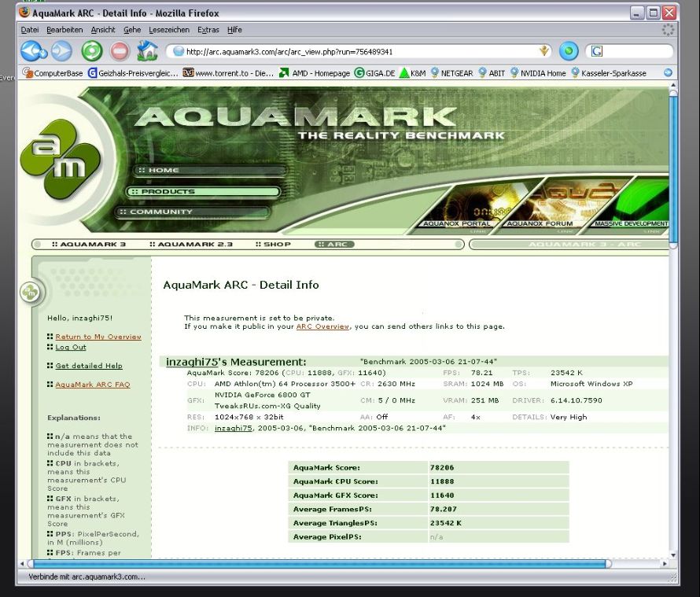Click the vertical scrollbar thumb
This screenshot has height=597, width=700.
tap(673, 168)
